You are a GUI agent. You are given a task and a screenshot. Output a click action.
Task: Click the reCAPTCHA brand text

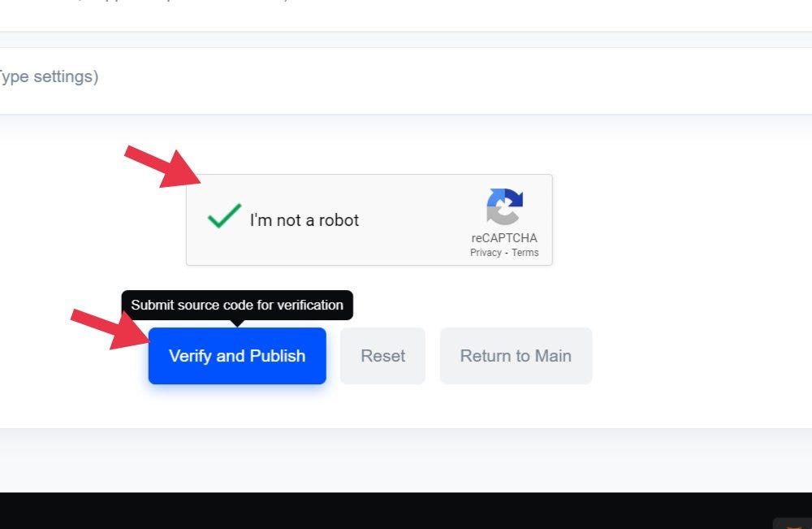pyautogui.click(x=504, y=238)
